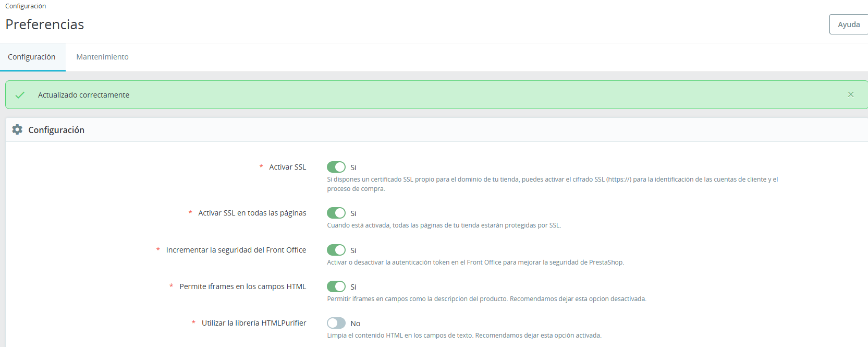Toggle Incrementar la seguridad del Front Office
Image resolution: width=868 pixels, height=347 pixels.
pos(336,250)
